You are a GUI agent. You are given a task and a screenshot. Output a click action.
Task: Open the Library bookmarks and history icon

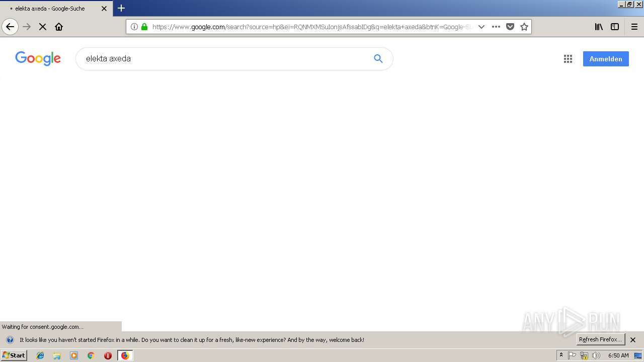tap(599, 27)
